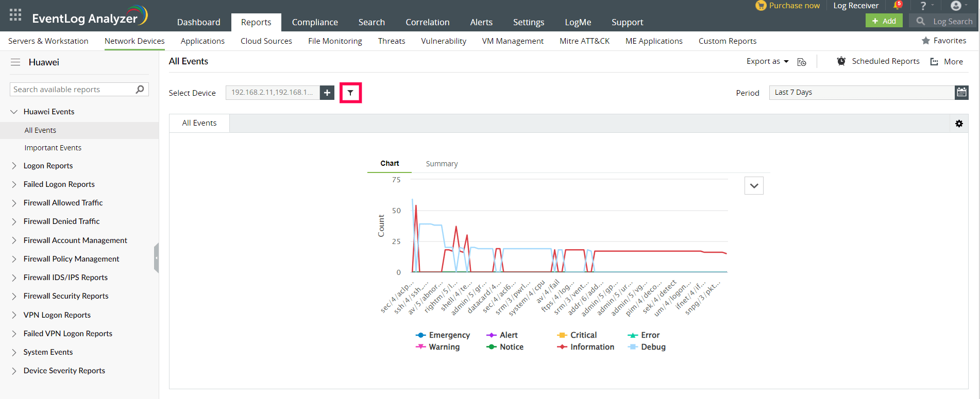Open the apps grid launcher icon

[15, 15]
